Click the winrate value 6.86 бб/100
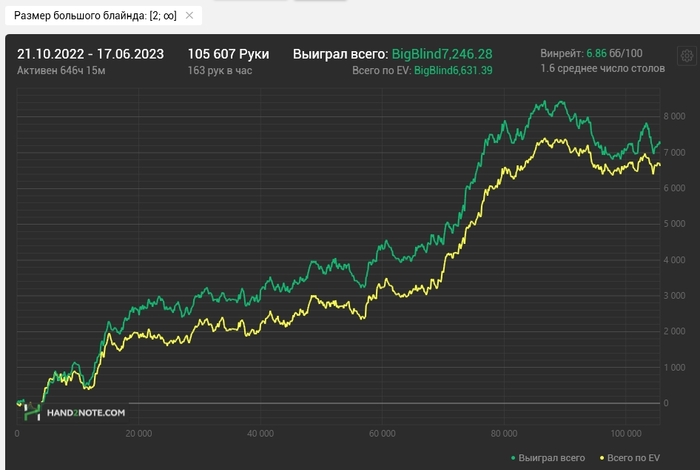Image resolution: width=700 pixels, height=470 pixels. coord(614,53)
